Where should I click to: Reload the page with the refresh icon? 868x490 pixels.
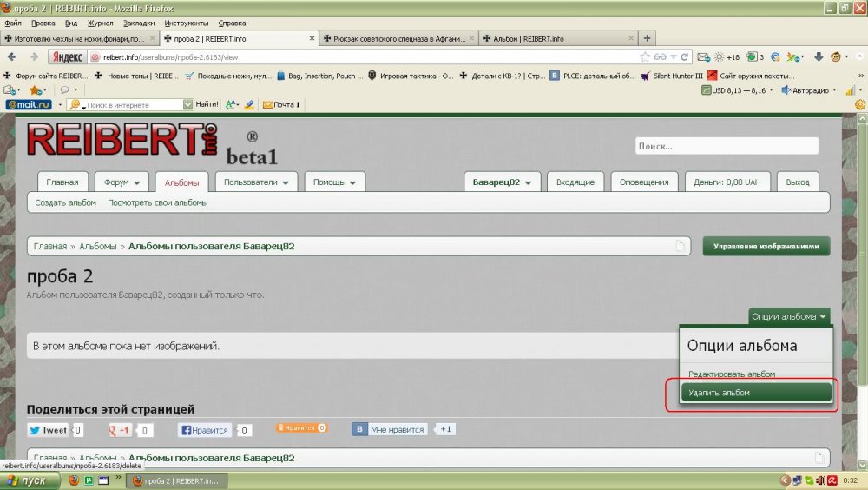[x=685, y=57]
